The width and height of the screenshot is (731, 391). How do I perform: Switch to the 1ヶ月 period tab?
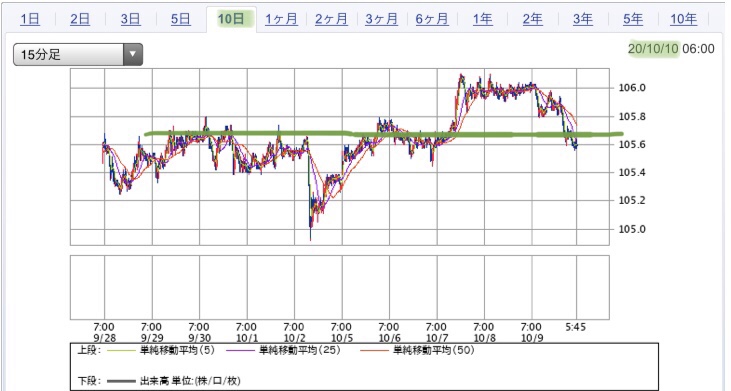281,19
